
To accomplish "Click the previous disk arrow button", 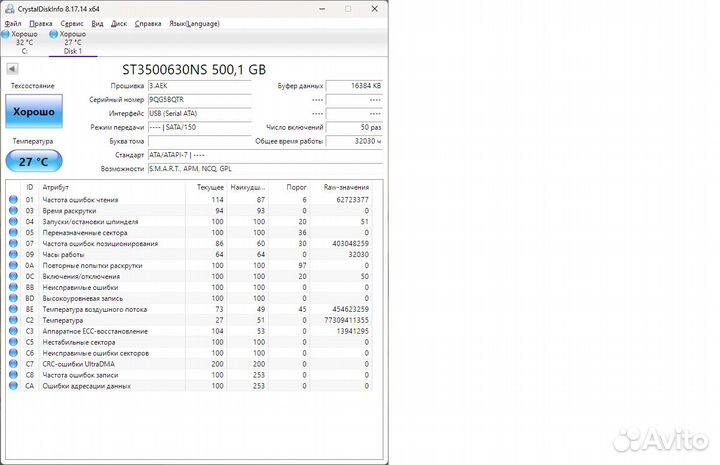I will pos(12,69).
